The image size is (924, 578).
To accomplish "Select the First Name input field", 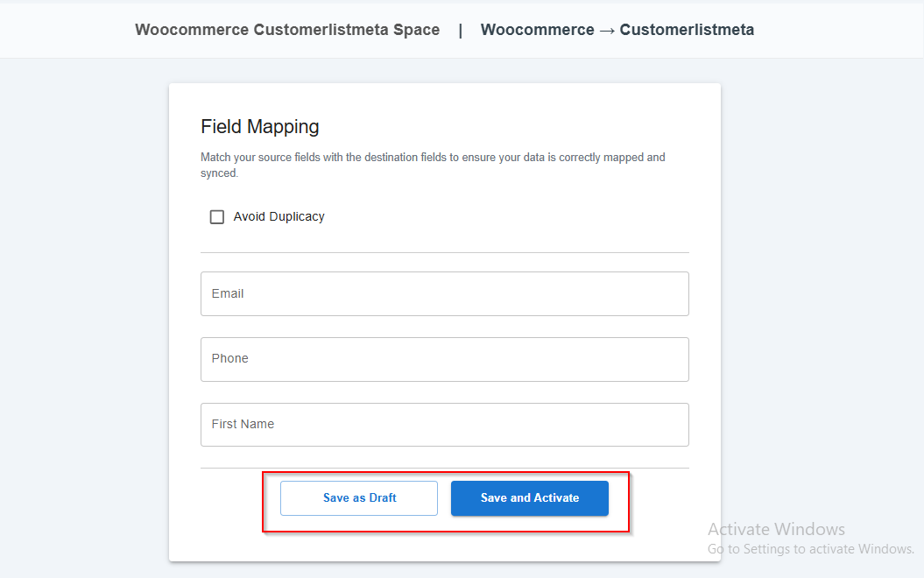I will [x=444, y=425].
